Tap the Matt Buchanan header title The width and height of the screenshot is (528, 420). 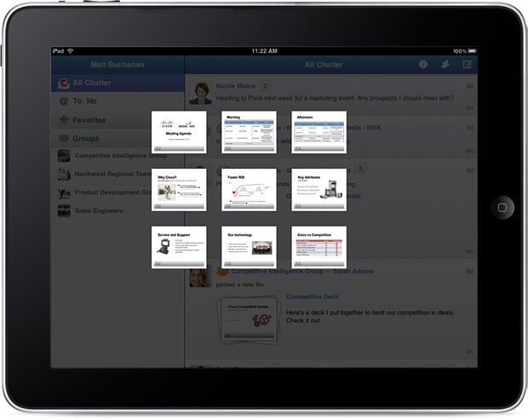[x=118, y=65]
